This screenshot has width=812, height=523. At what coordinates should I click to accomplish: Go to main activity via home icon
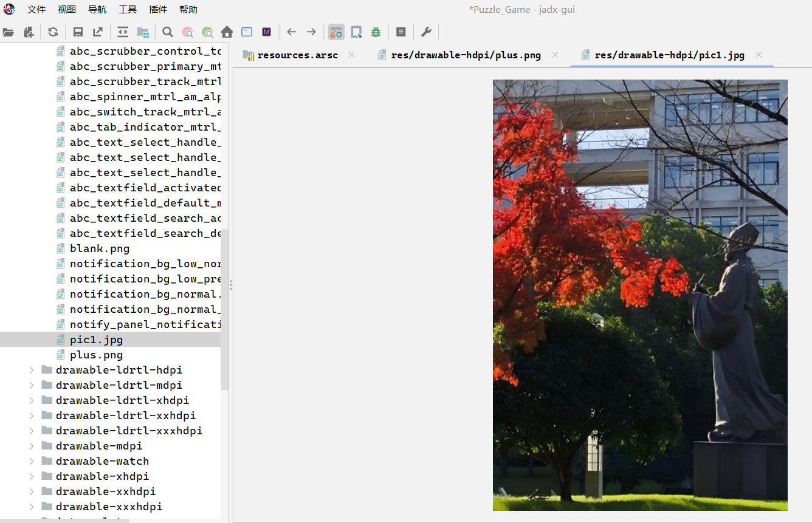[x=227, y=32]
